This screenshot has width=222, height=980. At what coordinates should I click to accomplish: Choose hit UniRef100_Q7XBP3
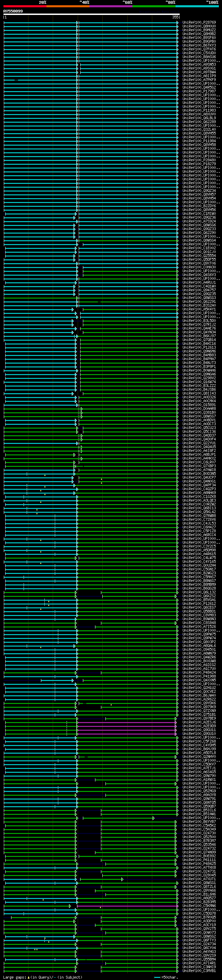coord(199,465)
